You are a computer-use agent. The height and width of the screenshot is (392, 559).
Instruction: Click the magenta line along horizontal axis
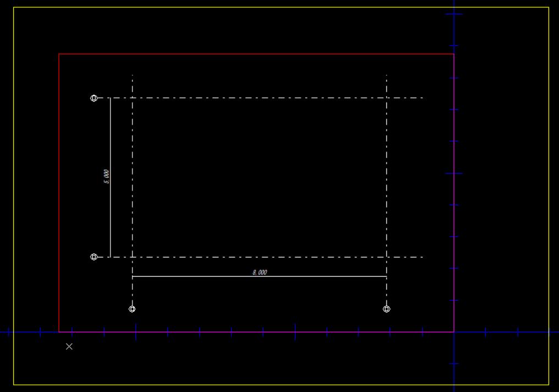tap(247, 332)
